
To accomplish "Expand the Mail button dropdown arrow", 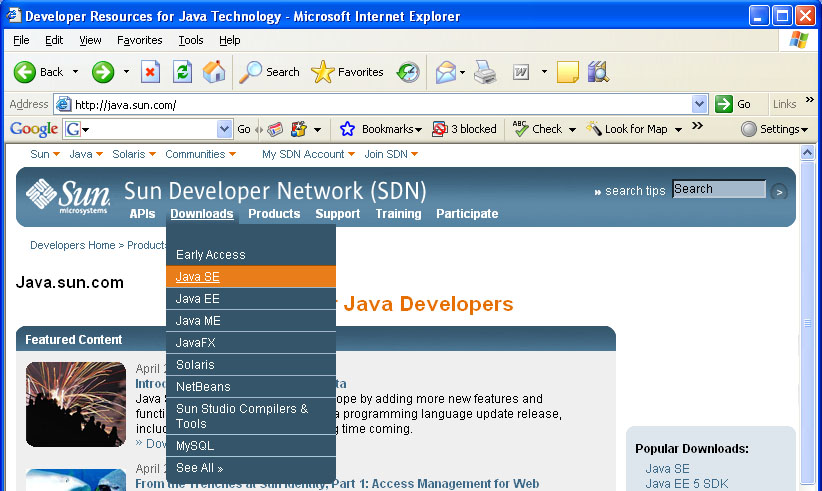I will [462, 72].
